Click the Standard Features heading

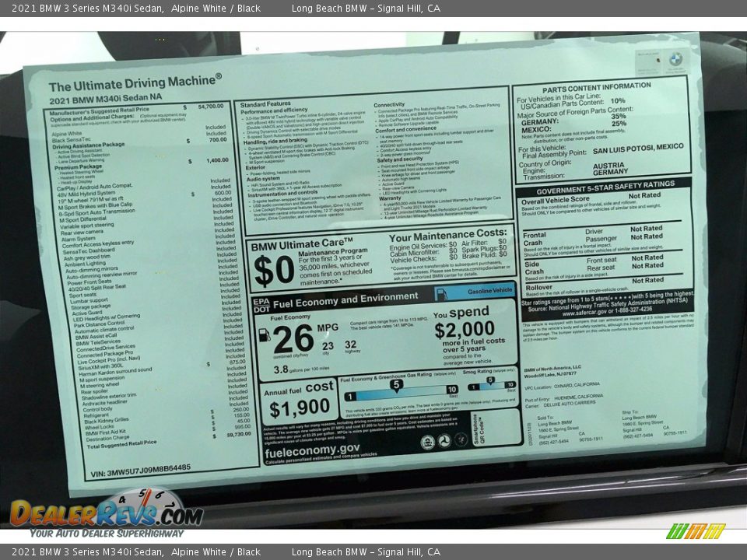click(265, 104)
